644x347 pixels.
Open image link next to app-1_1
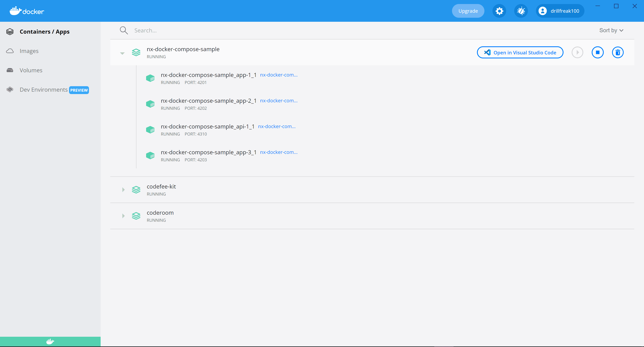[x=279, y=75]
